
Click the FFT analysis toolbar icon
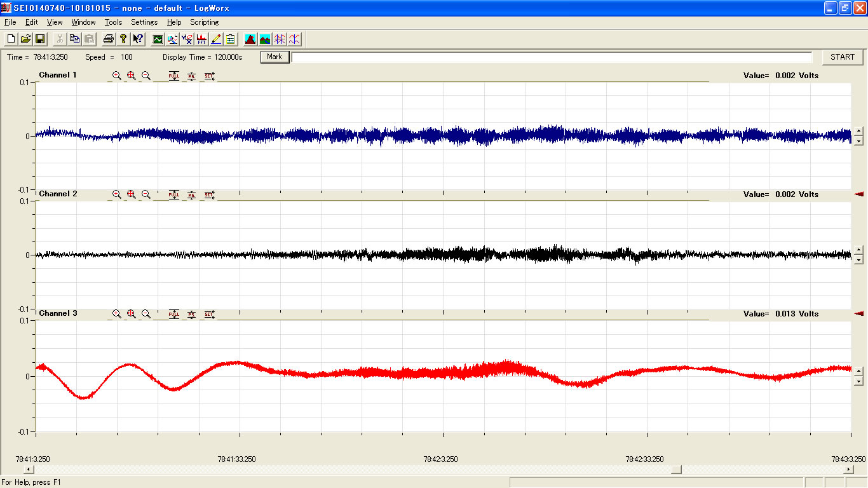click(x=201, y=39)
